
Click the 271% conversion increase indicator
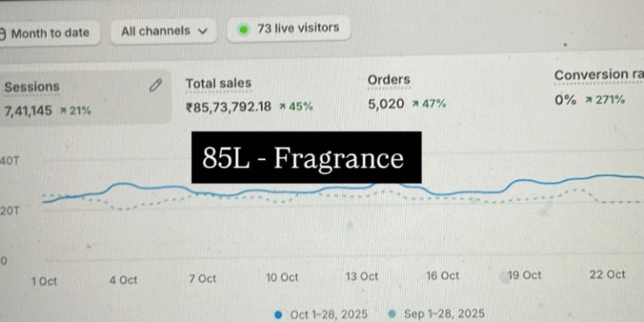point(605,100)
